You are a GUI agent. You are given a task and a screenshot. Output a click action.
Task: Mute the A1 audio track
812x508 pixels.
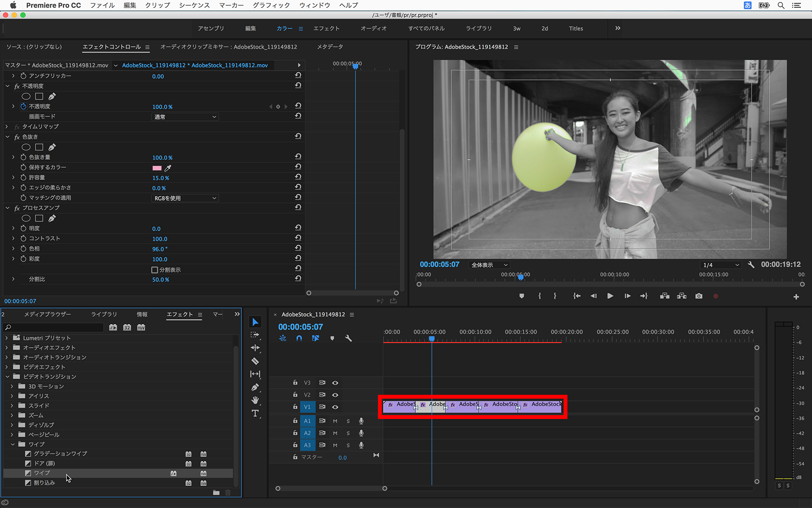click(335, 421)
